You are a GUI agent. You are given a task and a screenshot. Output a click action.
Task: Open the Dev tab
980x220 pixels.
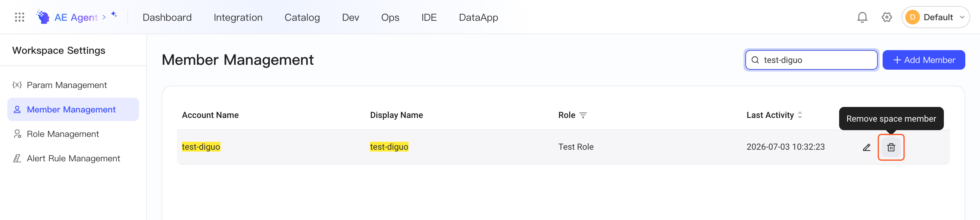pos(350,17)
